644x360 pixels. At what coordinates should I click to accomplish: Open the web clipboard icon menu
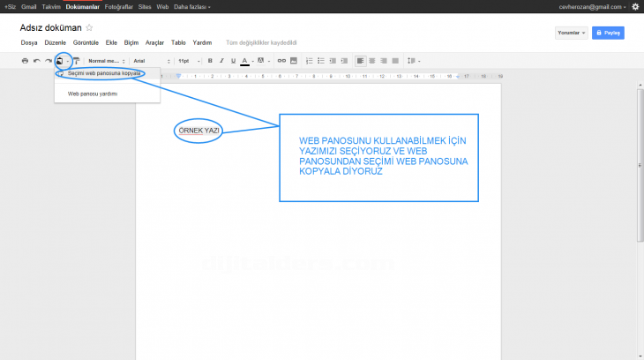click(x=62, y=61)
